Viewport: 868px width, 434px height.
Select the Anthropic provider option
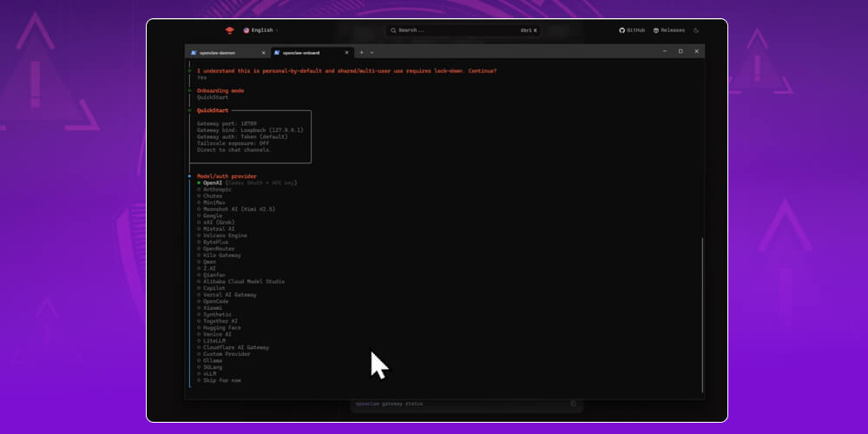click(218, 189)
